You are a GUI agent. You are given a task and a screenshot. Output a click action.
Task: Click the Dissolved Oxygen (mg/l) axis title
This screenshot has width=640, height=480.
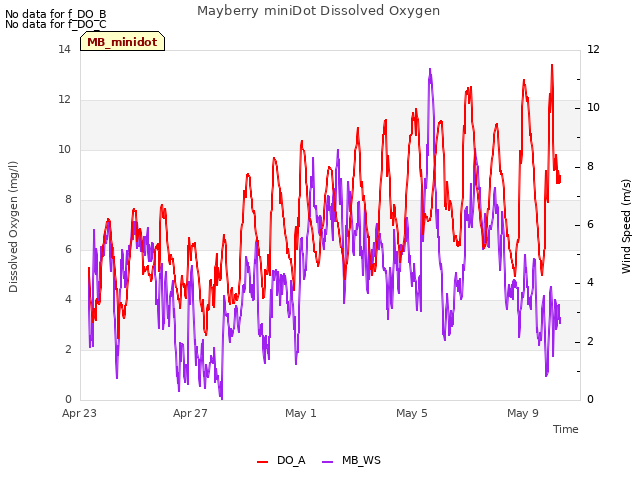[13, 227]
